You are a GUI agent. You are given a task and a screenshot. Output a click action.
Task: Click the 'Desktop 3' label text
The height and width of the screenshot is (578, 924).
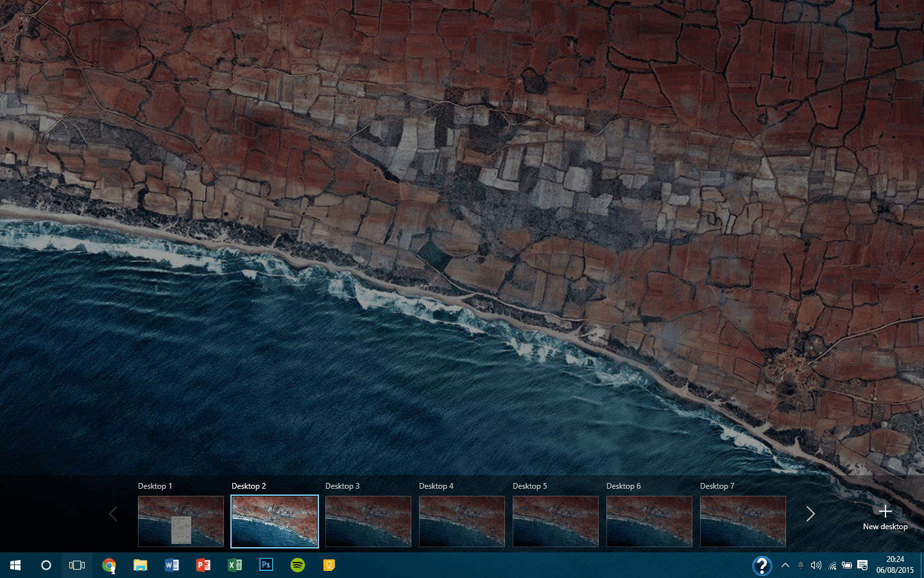click(343, 486)
